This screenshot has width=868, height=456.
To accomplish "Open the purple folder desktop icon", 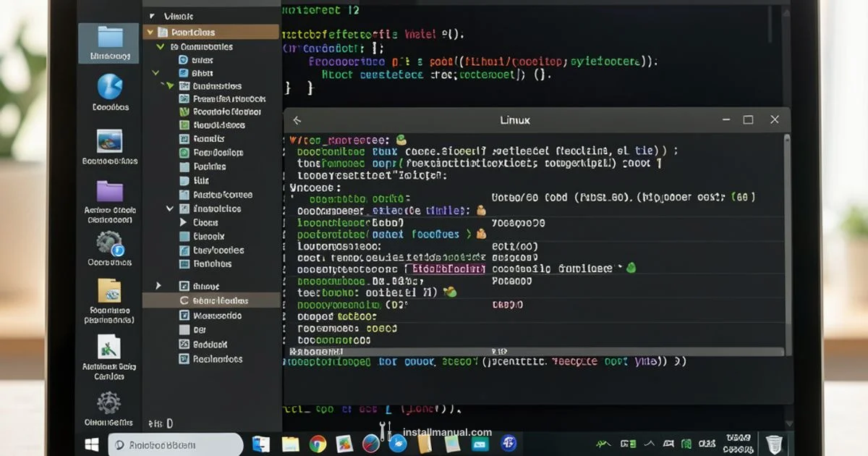I will pos(109,191).
